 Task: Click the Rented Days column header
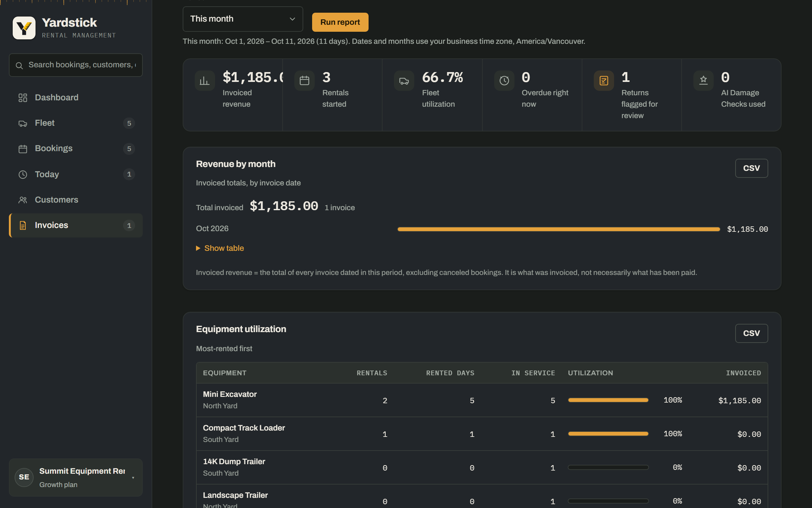[x=450, y=373]
